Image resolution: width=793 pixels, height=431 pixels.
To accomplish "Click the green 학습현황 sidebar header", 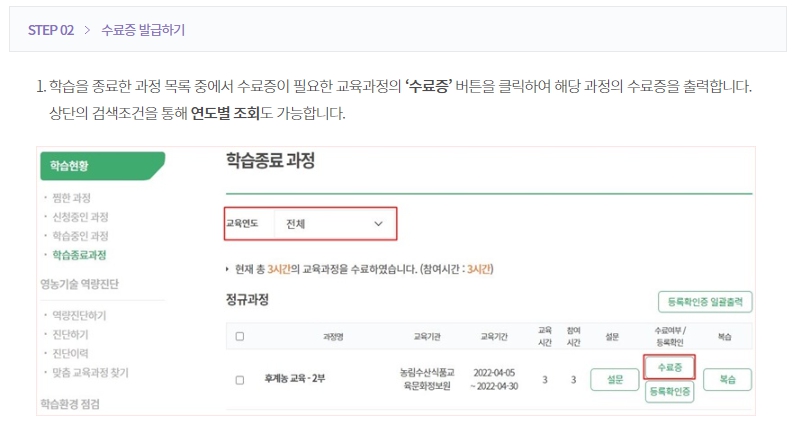I will coord(101,166).
